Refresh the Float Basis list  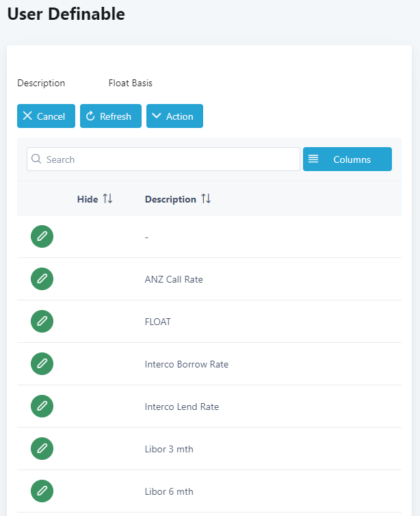pos(110,116)
